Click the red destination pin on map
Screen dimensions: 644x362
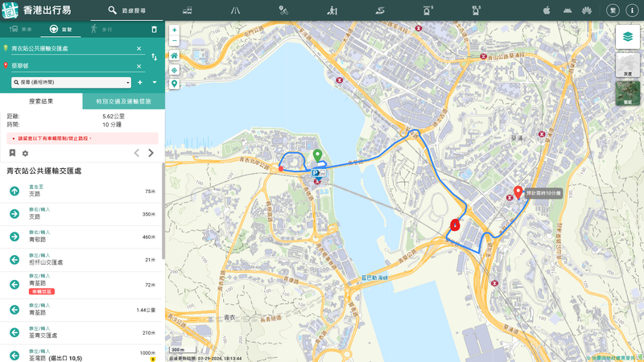point(518,192)
